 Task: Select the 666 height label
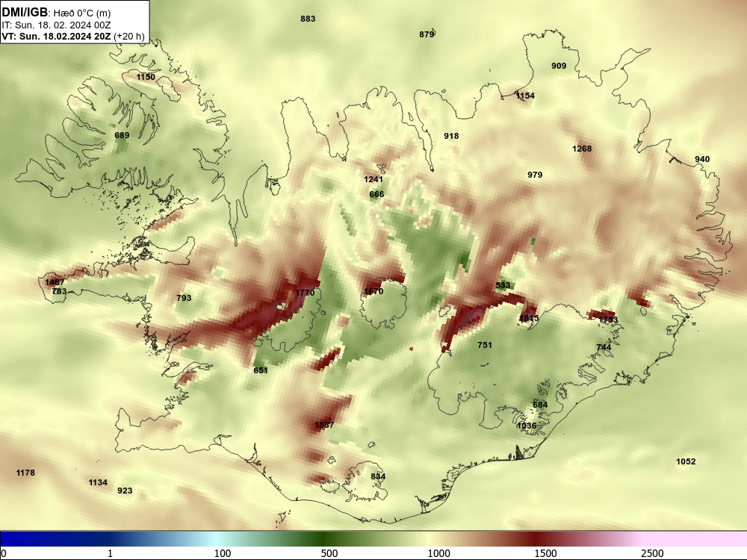coord(376,194)
